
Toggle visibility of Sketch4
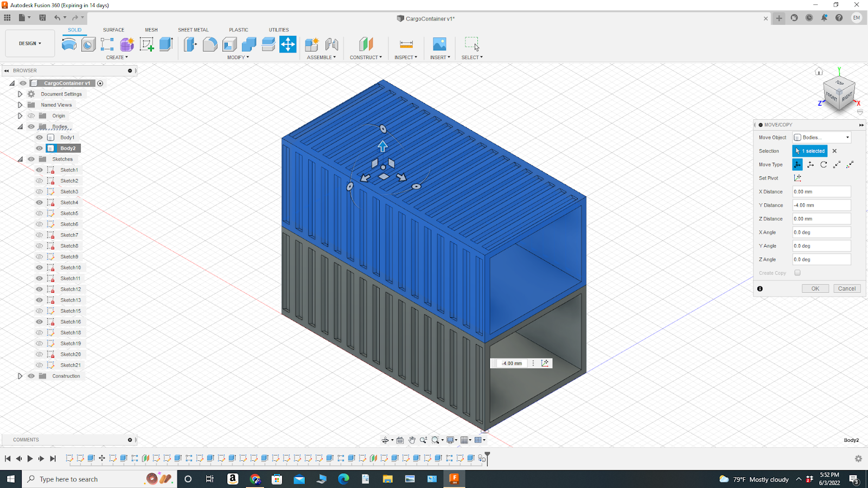[x=39, y=203]
